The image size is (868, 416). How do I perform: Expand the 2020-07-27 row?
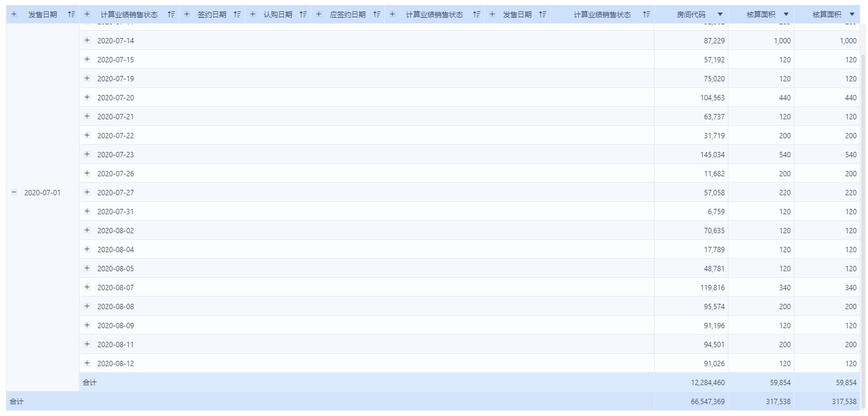(x=87, y=192)
